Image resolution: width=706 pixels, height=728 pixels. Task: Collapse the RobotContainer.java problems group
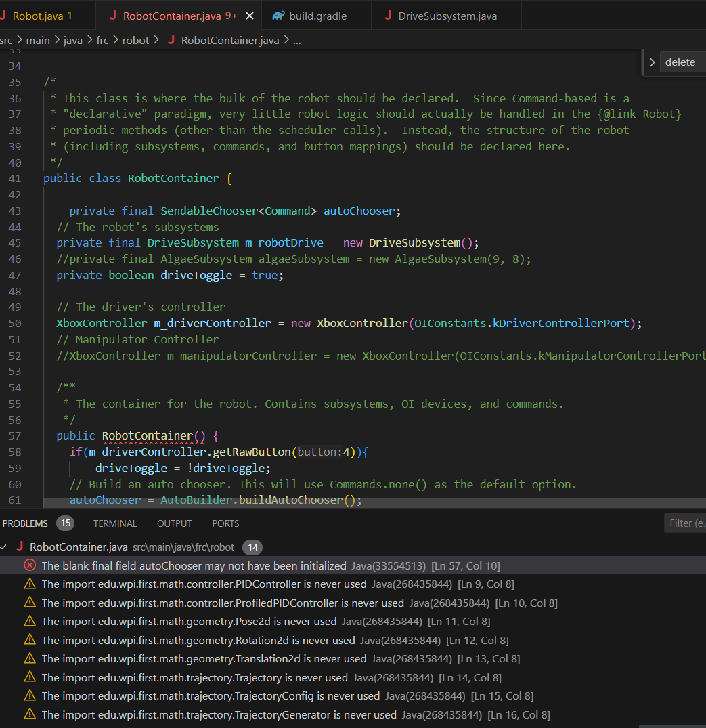click(x=5, y=547)
